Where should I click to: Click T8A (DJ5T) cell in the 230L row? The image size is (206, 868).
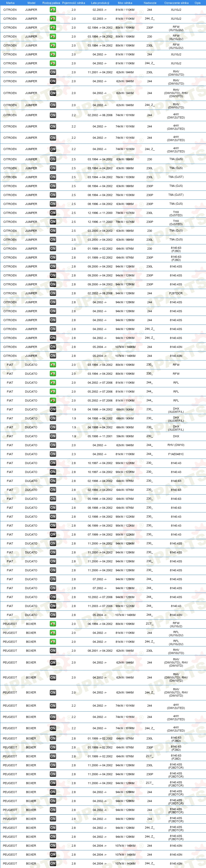(176, 177)
